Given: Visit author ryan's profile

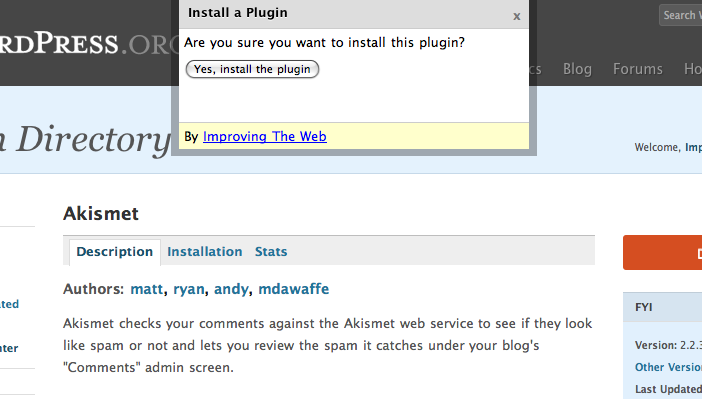Looking at the screenshot, I should tap(188, 289).
